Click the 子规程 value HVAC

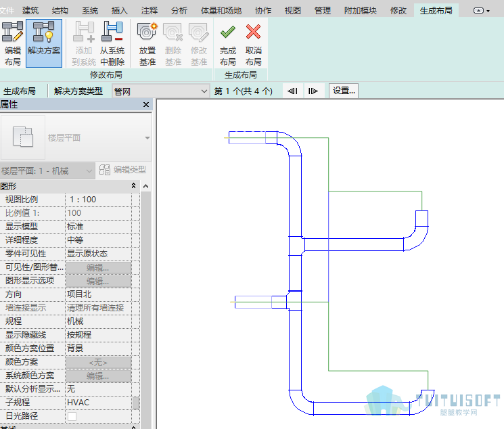98,403
